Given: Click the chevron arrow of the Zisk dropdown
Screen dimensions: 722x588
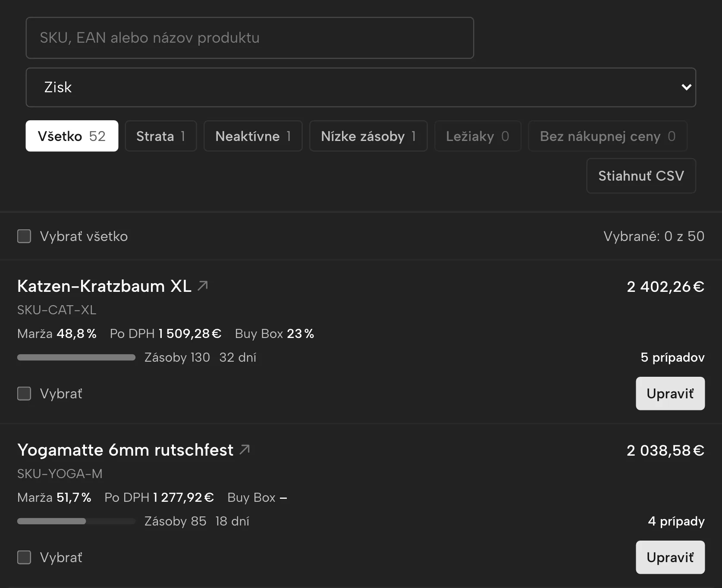Looking at the screenshot, I should point(686,87).
